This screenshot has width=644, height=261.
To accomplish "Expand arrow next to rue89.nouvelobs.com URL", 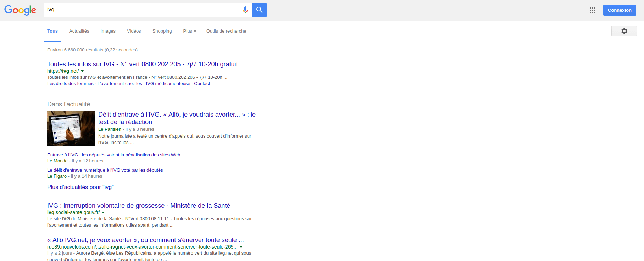I will point(241,247).
